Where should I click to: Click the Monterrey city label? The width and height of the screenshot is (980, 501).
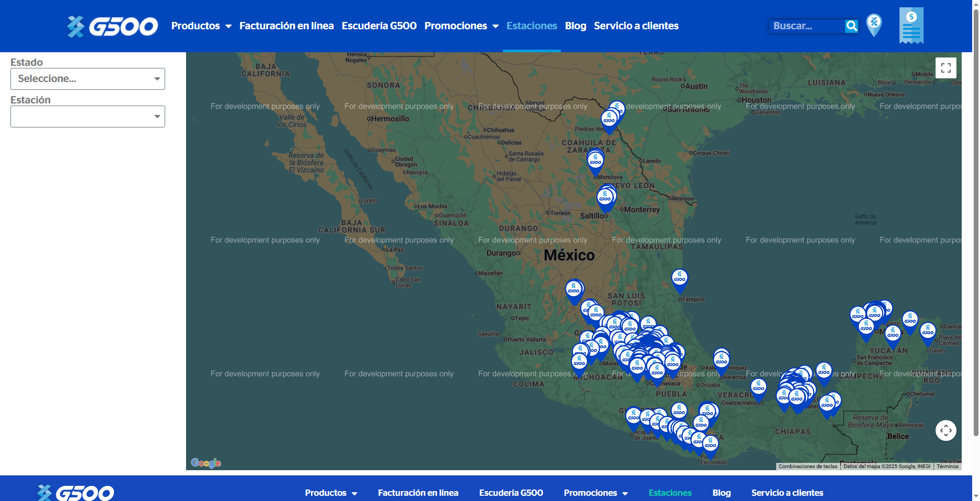[642, 209]
